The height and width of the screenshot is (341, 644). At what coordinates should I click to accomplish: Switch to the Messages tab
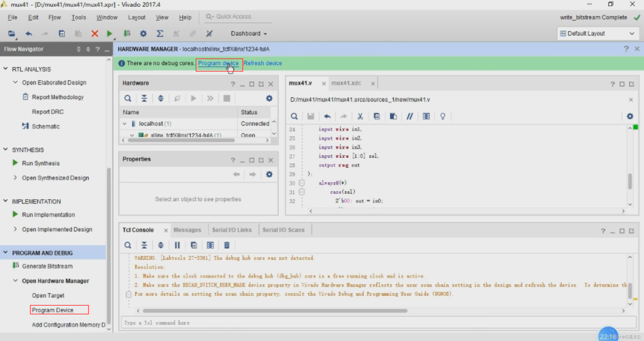coord(187,230)
